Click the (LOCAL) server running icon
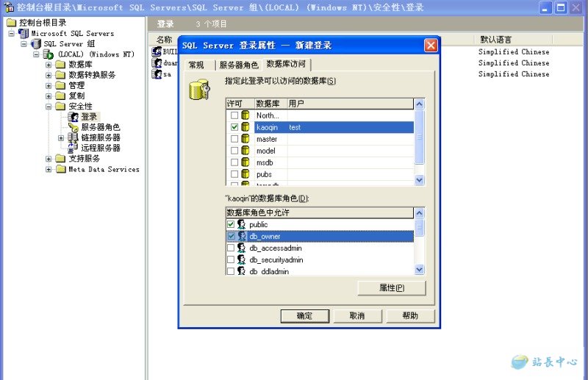 pyautogui.click(x=49, y=54)
